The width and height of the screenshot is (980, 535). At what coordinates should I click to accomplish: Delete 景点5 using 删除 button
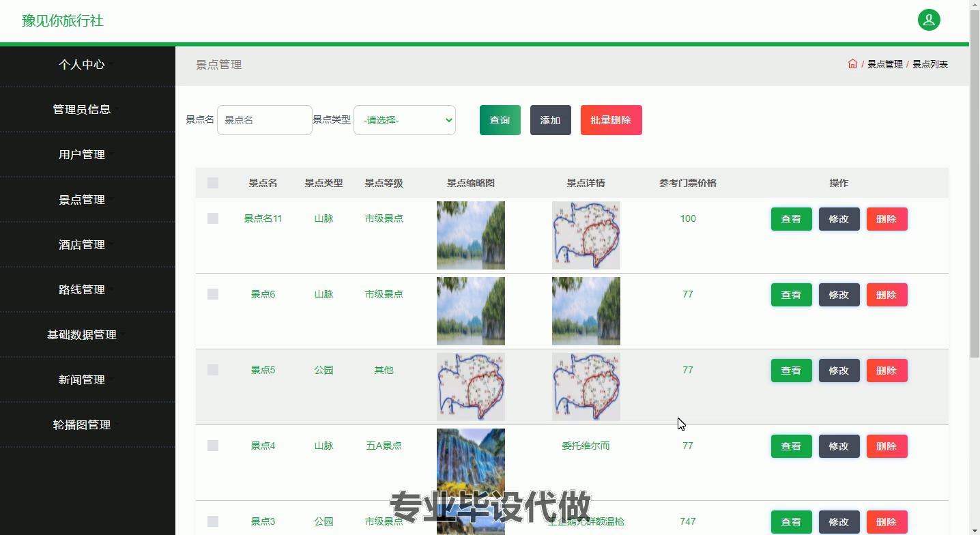(x=887, y=371)
